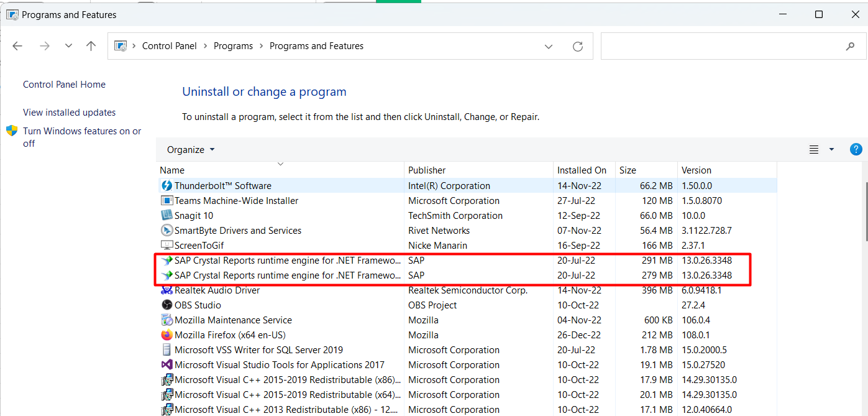Click the Control Panel breadcrumb
Screen dimensions: 868x416
coord(170,46)
